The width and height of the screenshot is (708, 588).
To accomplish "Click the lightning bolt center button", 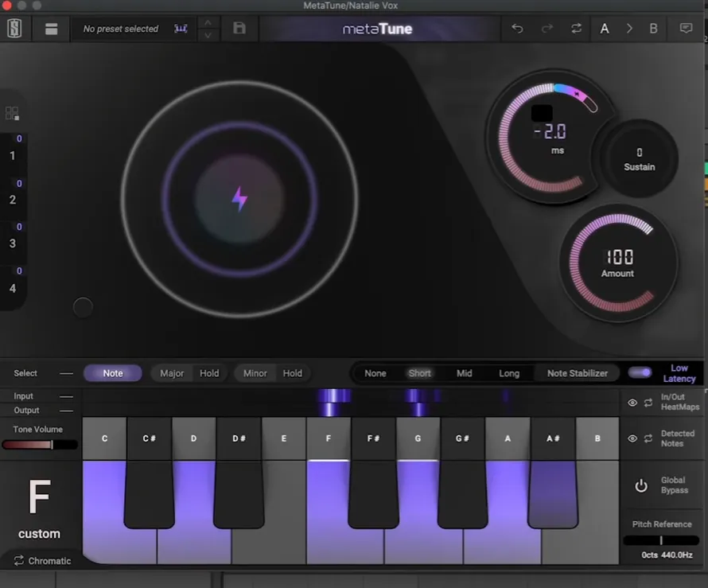I will (239, 199).
